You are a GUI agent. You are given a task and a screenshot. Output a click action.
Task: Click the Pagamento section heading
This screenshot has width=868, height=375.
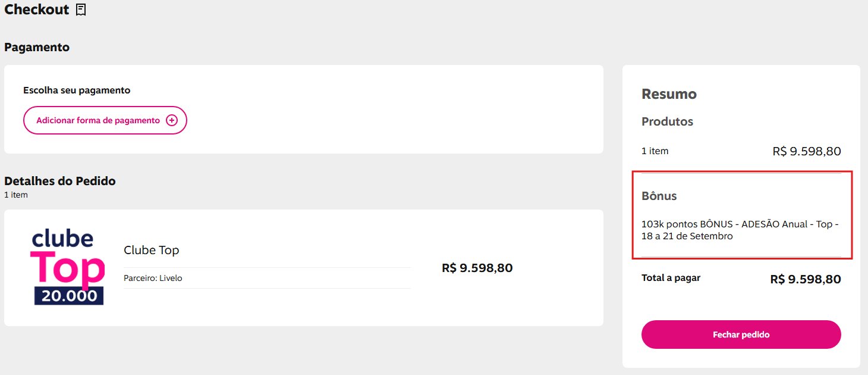[37, 47]
